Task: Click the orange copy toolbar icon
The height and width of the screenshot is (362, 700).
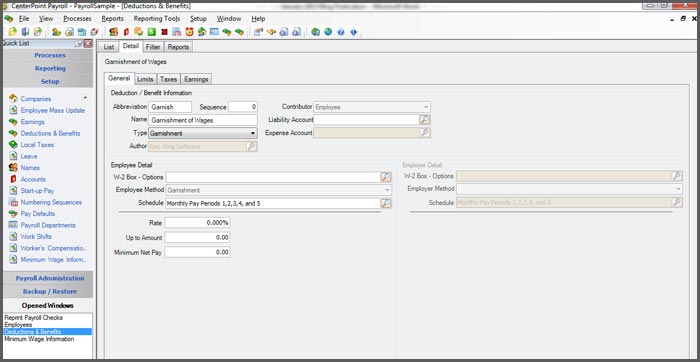Action: pyautogui.click(x=139, y=32)
